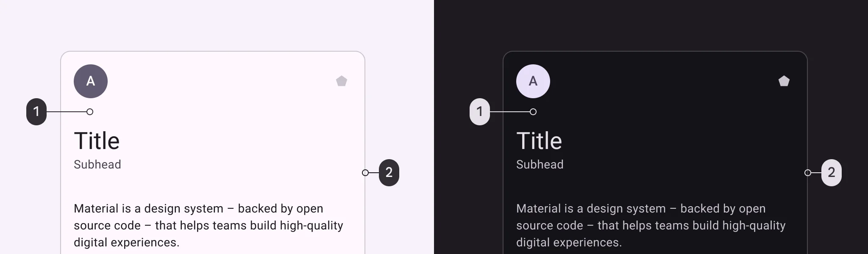Image resolution: width=868 pixels, height=254 pixels.
Task: Click callout marker 1 beside the dark card
Action: point(479,111)
